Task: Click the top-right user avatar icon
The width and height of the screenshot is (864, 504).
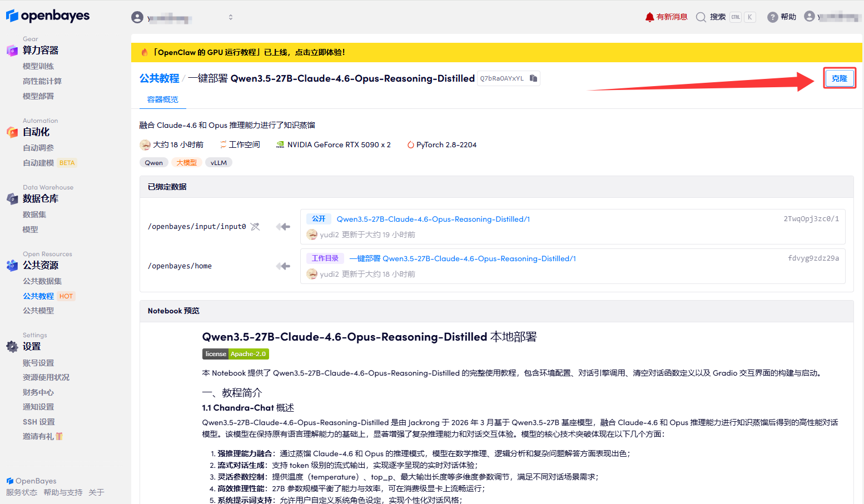Action: (x=810, y=17)
